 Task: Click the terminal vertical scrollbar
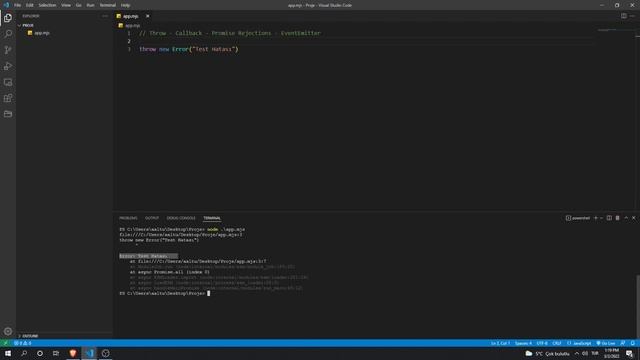638,306
